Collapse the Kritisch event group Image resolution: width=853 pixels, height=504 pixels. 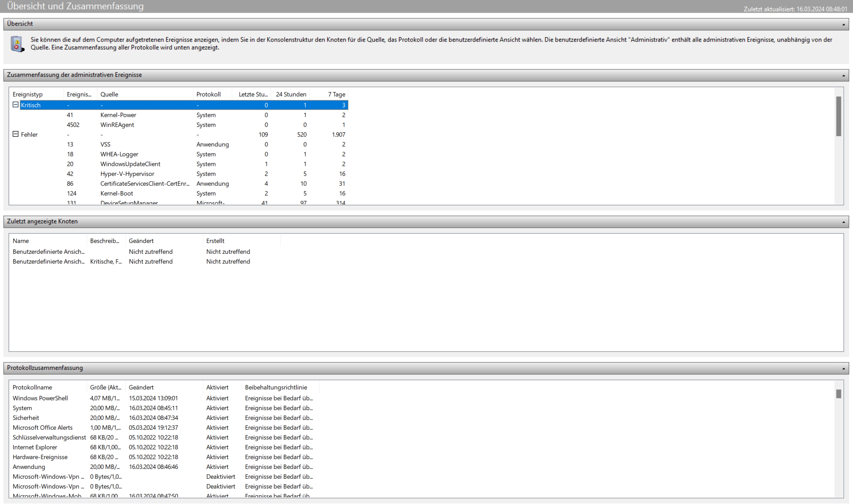(x=16, y=105)
